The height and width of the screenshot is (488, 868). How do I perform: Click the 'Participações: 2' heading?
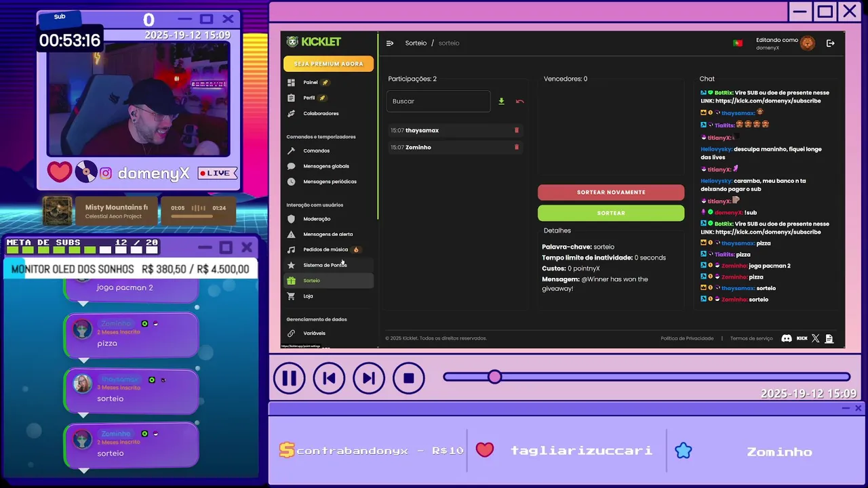coord(412,79)
